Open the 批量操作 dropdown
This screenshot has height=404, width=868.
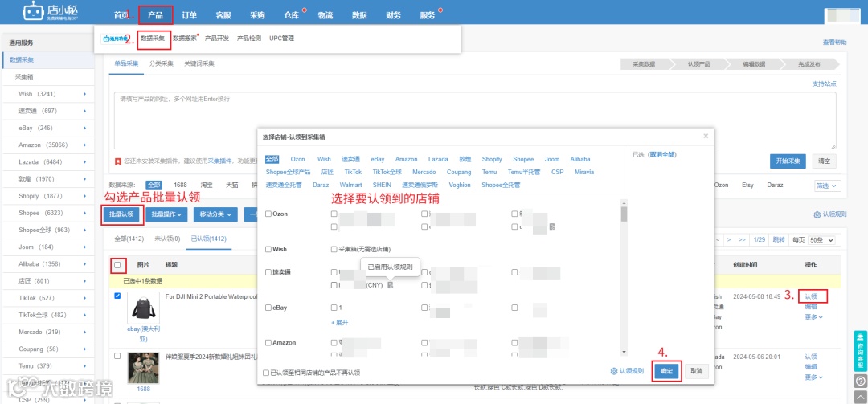coord(166,214)
